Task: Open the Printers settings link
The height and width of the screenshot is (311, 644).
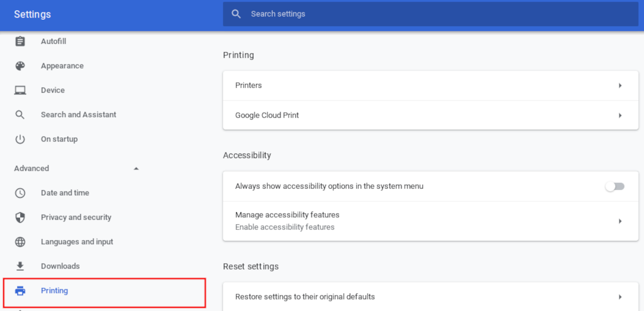Action: 248,85
